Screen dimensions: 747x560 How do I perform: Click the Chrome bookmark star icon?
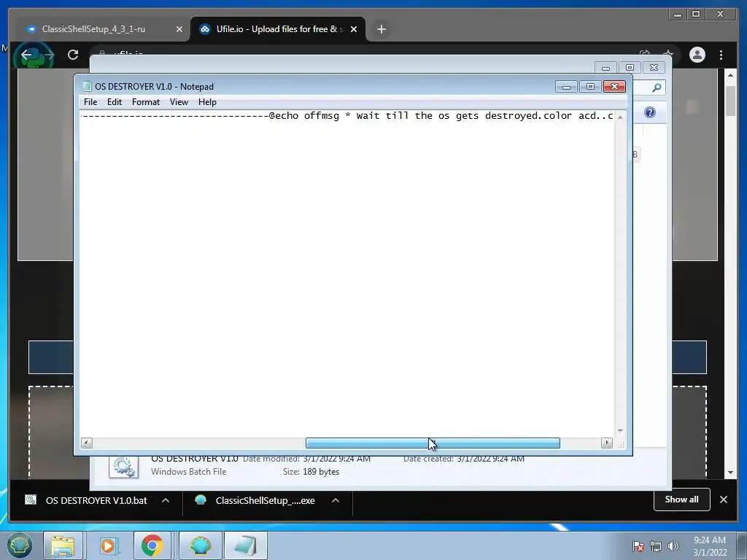click(x=668, y=54)
